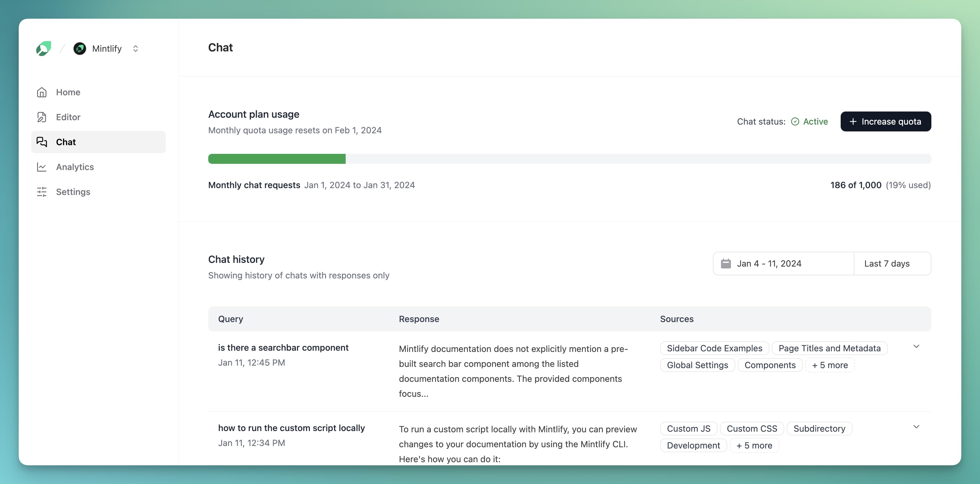The height and width of the screenshot is (484, 980).
Task: Click the Analytics line chart icon
Action: tap(41, 167)
